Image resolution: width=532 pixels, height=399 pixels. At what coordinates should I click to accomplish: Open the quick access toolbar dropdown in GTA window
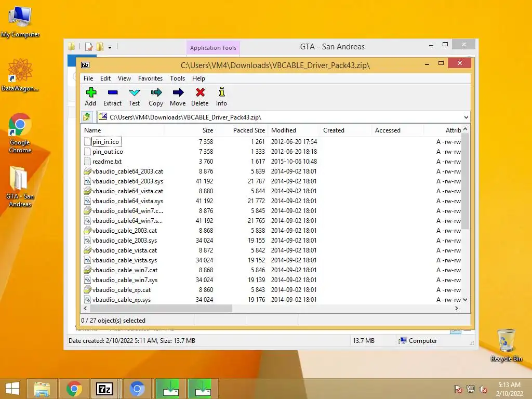click(110, 47)
